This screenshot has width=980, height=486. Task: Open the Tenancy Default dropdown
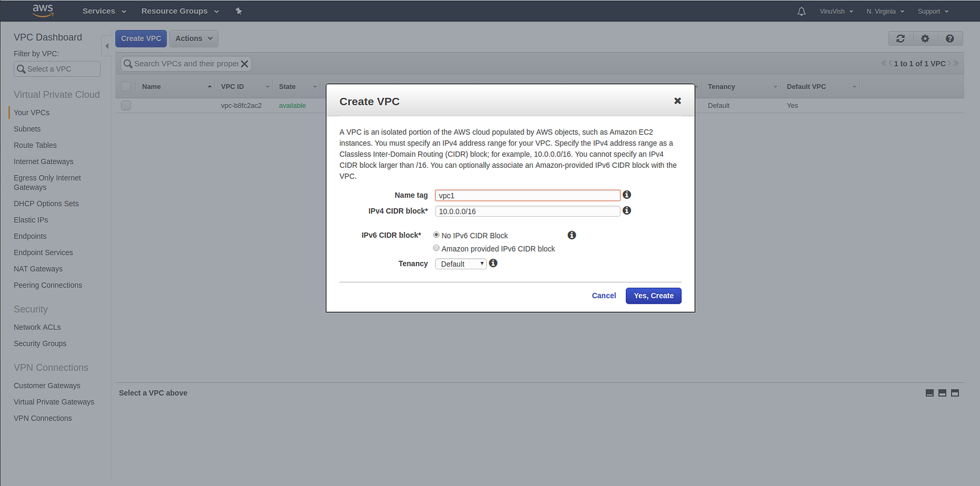(x=461, y=264)
